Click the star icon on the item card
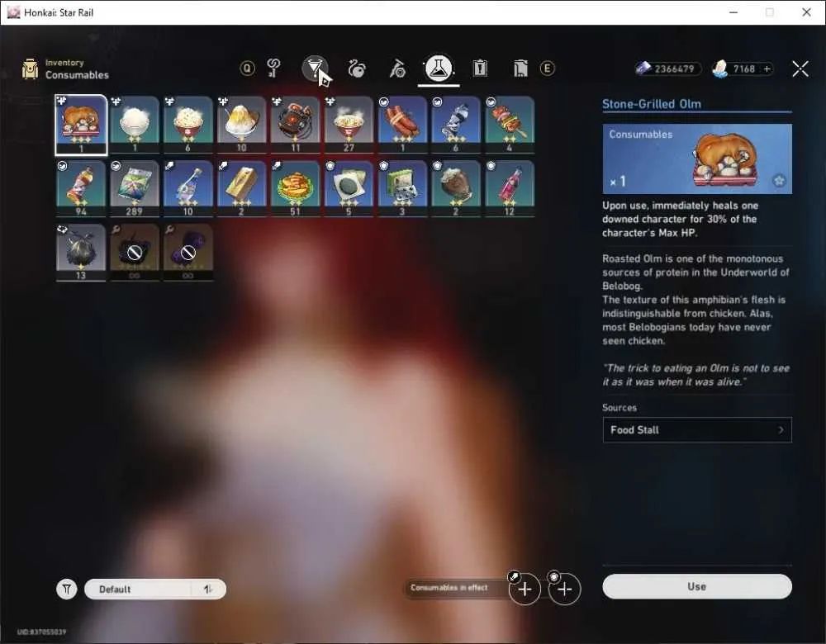The image size is (826, 644). [x=779, y=181]
